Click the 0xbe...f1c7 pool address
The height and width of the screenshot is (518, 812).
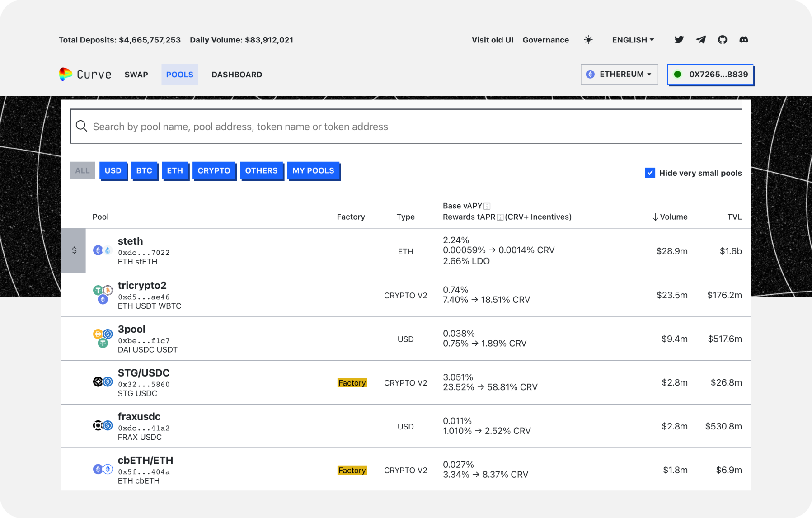tap(144, 341)
